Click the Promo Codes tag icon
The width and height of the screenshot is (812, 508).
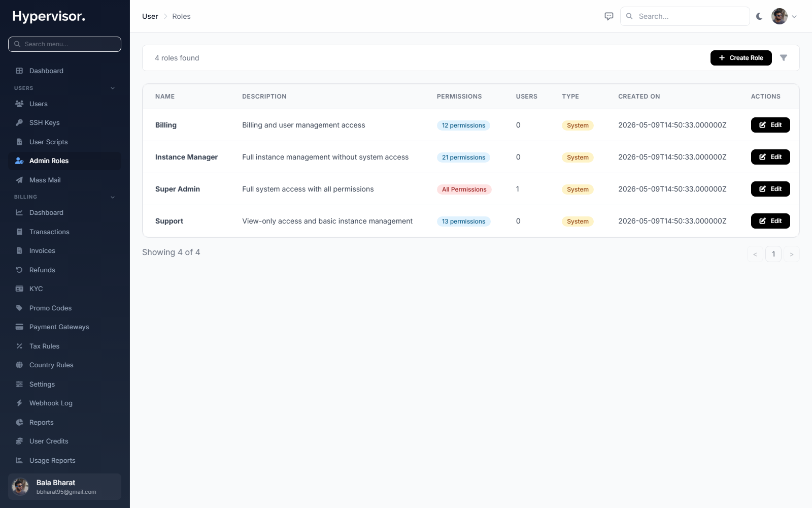point(19,308)
